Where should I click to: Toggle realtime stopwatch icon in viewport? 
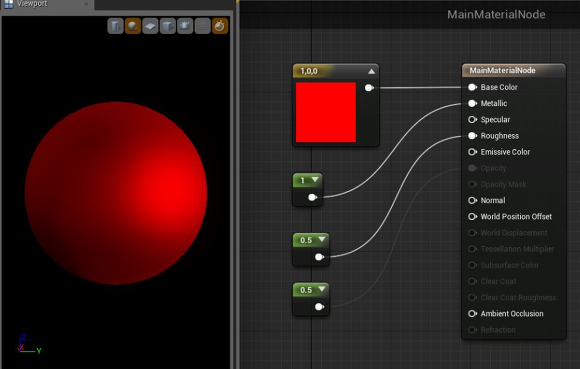coord(220,26)
